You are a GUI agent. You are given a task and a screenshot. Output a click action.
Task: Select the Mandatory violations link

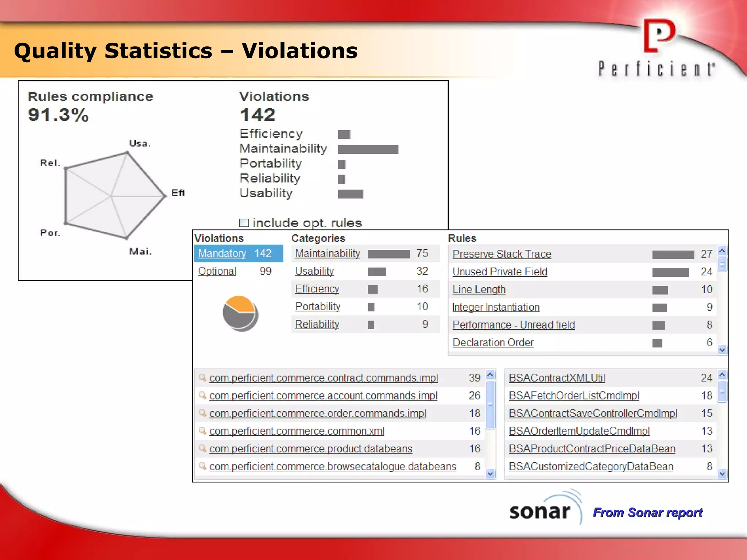coord(222,253)
